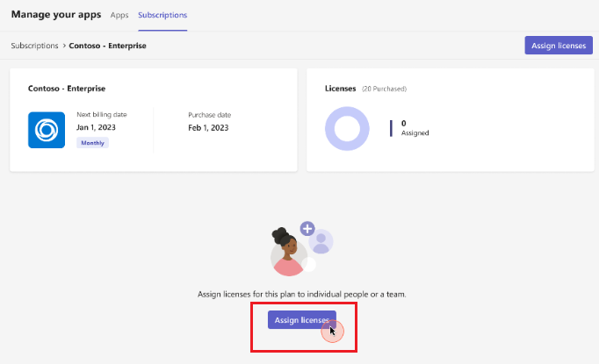Select the Subscriptions tab

pos(162,16)
